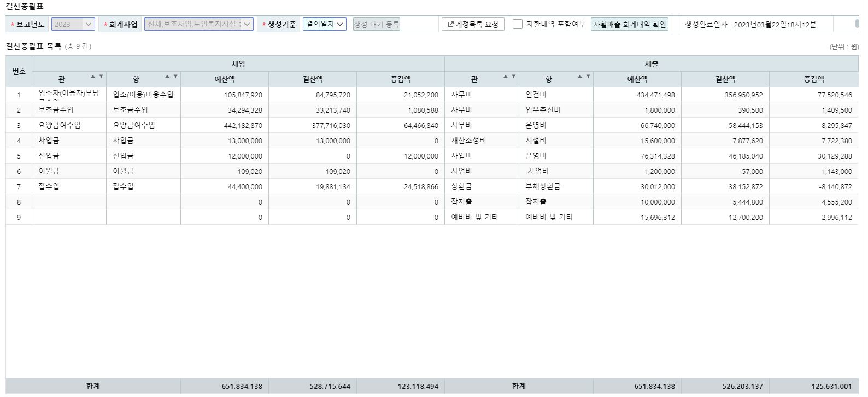The image size is (868, 397).
Task: Click the 생성 대기 등록 button
Action: click(x=377, y=24)
